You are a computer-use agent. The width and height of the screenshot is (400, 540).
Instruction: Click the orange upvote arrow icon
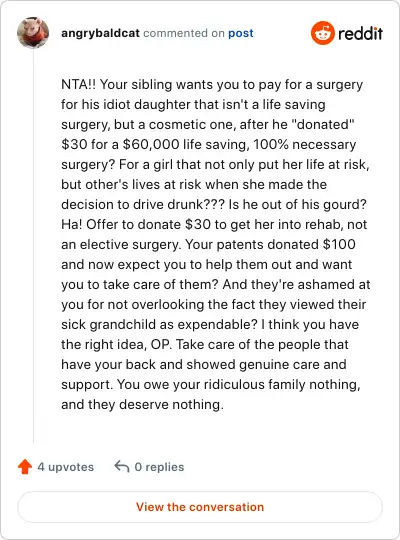click(x=25, y=467)
